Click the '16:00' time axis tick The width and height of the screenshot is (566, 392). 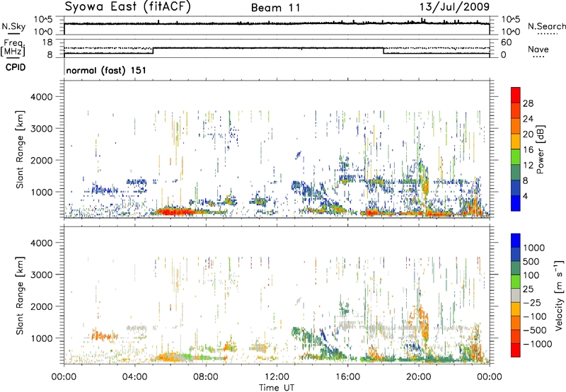347,377
